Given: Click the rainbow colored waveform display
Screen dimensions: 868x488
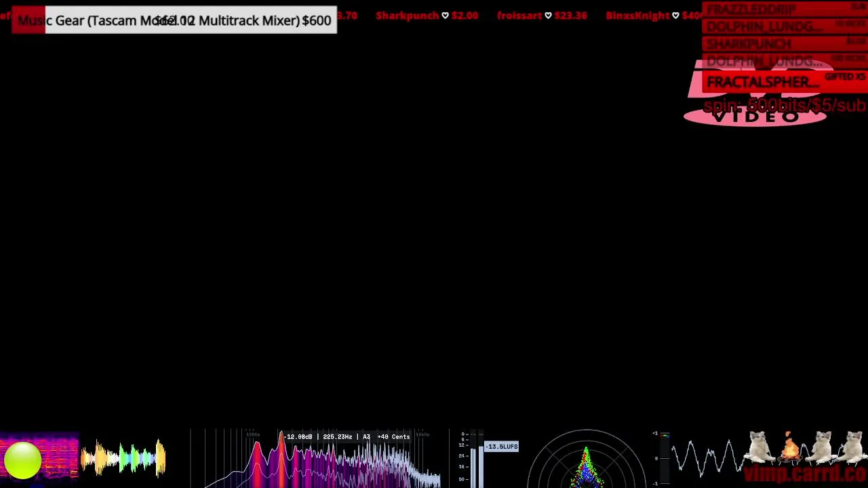Looking at the screenshot, I should pyautogui.click(x=123, y=457).
